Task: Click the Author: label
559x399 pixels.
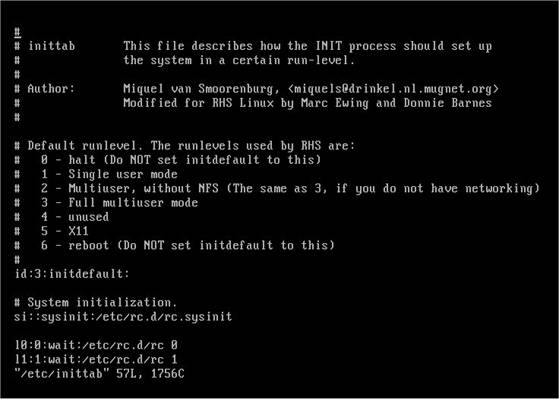Action: 51,88
